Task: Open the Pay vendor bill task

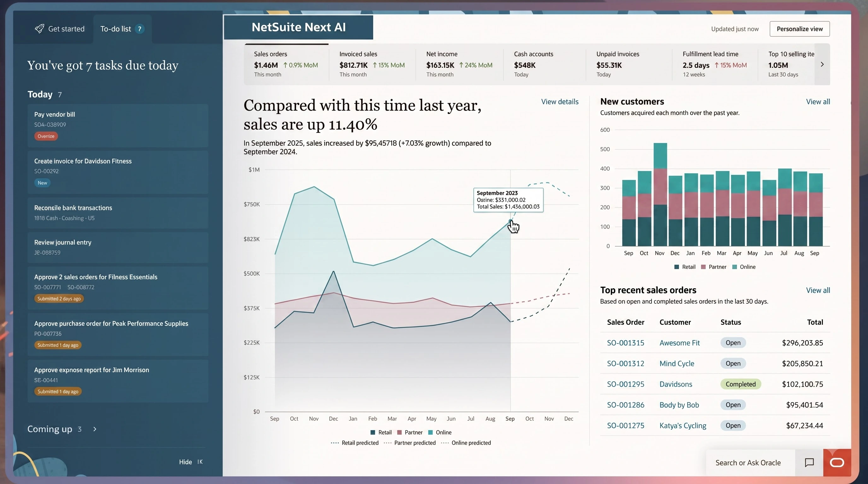Action: (118, 125)
